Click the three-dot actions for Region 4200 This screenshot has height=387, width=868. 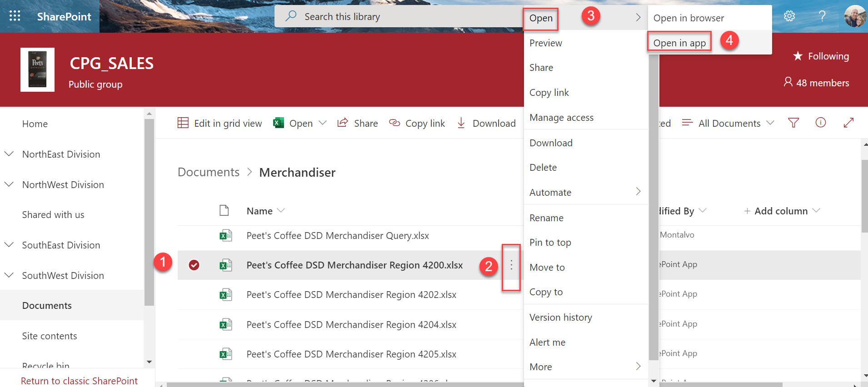click(511, 265)
